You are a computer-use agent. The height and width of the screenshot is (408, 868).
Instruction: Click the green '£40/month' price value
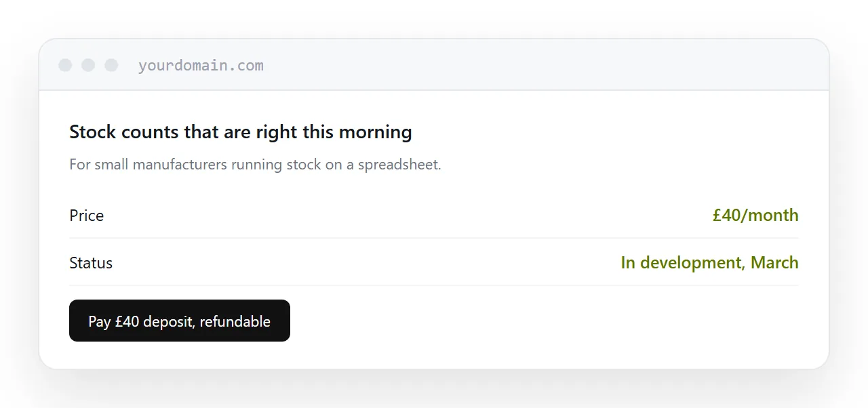click(755, 216)
